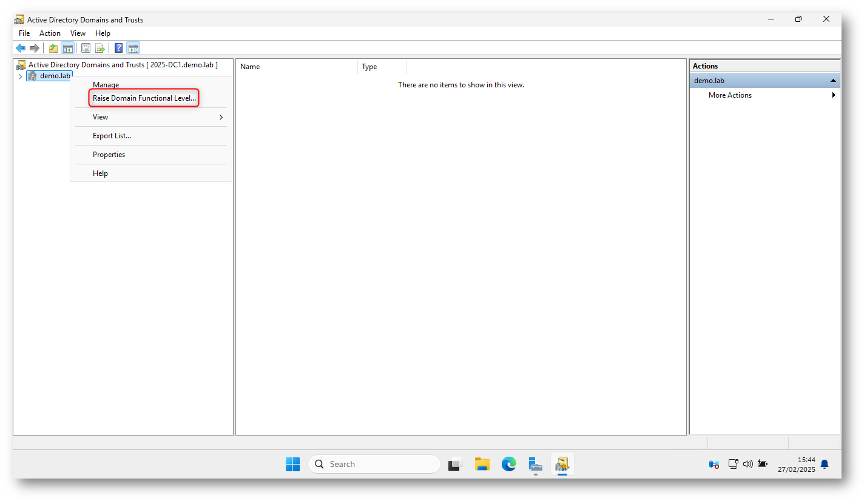The width and height of the screenshot is (867, 504).
Task: Click the blue tray icon with the red badge
Action: [x=714, y=464]
